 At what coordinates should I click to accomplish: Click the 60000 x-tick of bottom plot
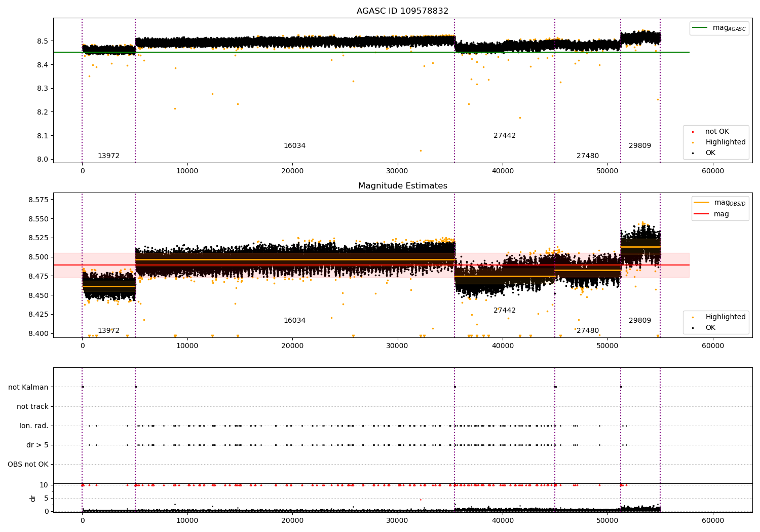click(713, 520)
